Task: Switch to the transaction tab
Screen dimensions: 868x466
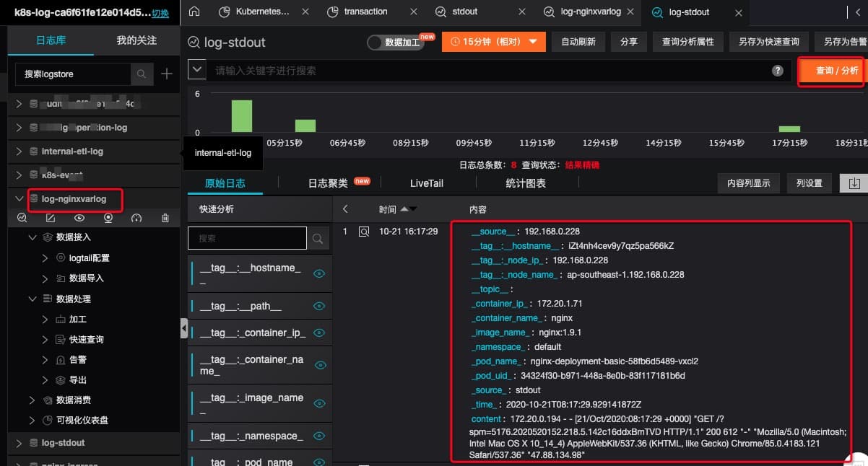Action: [x=365, y=12]
